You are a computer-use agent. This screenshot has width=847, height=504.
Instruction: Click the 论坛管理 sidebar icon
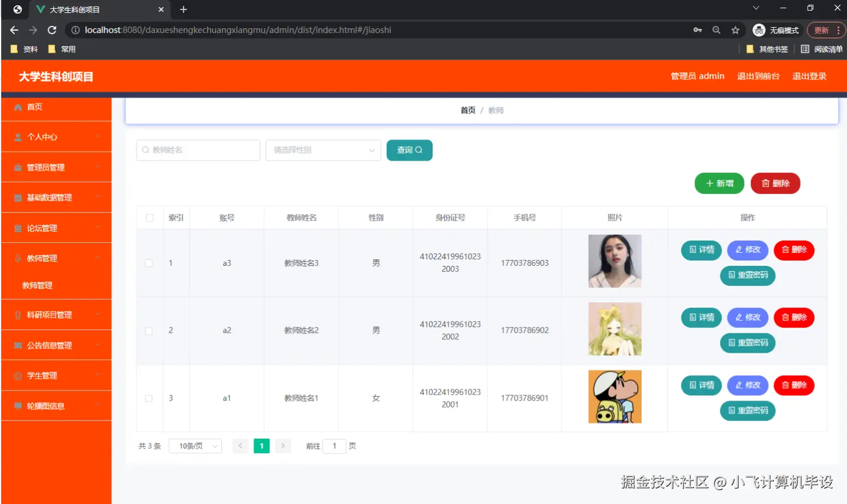[17, 227]
